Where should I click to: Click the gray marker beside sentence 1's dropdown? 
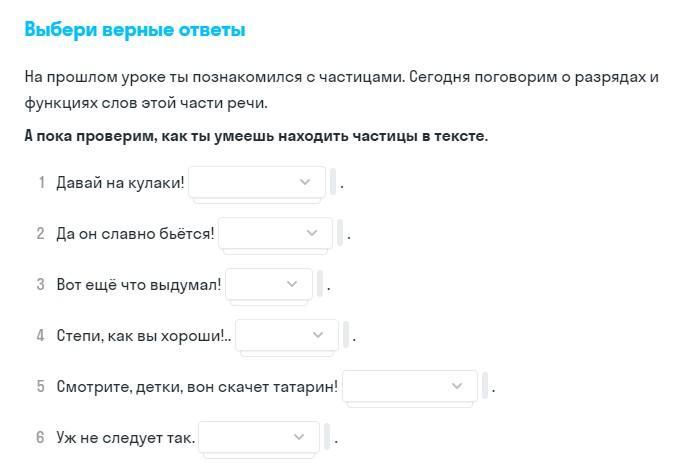pyautogui.click(x=333, y=183)
